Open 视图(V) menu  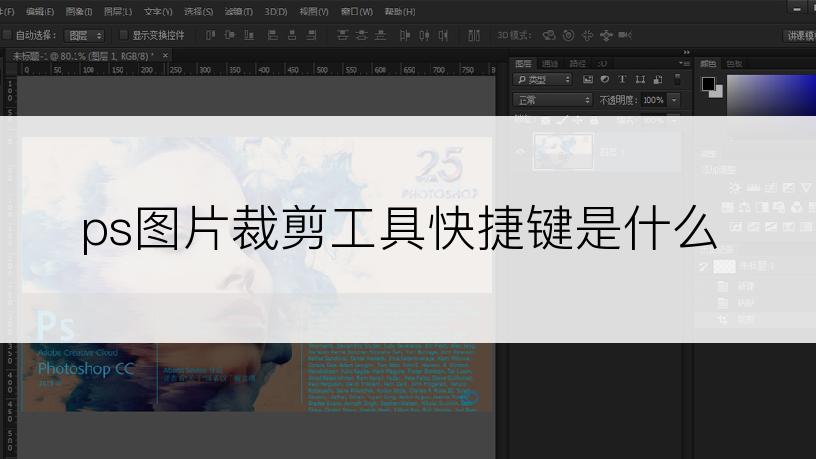tap(314, 11)
